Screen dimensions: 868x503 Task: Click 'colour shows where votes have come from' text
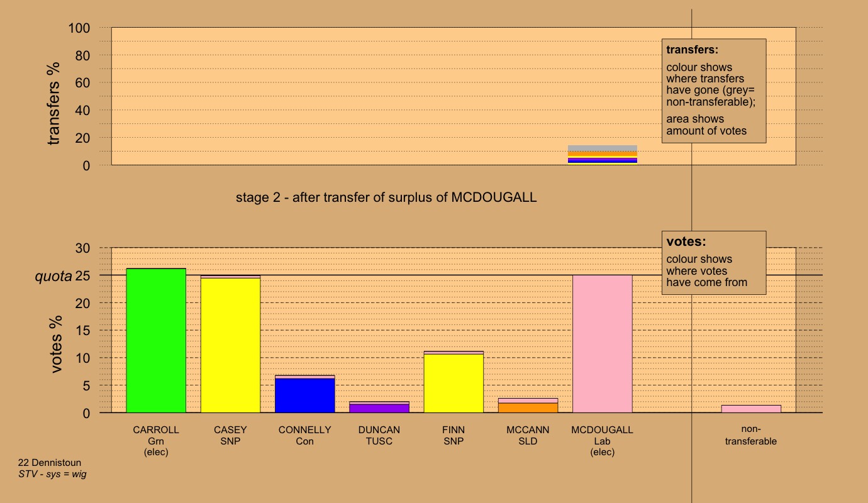coord(706,271)
